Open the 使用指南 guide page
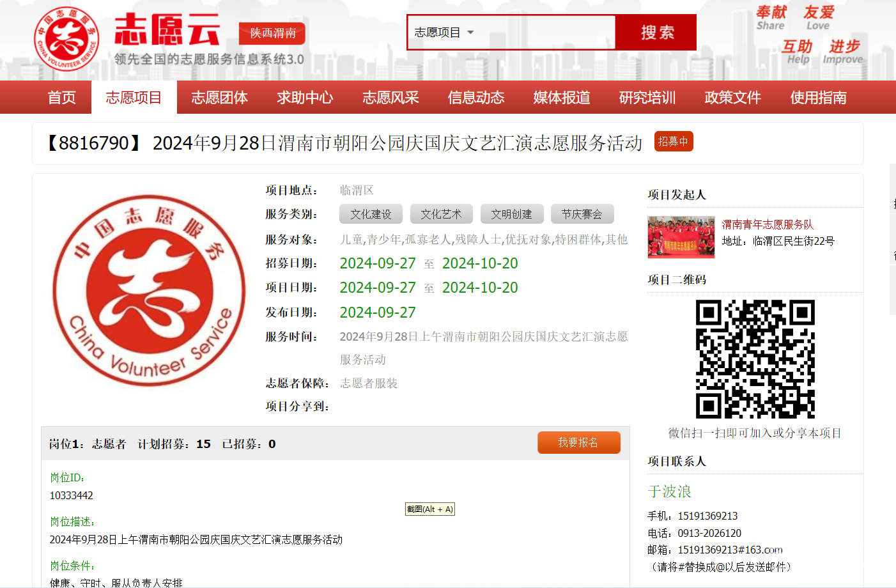The height and width of the screenshot is (588, 896). pos(818,98)
